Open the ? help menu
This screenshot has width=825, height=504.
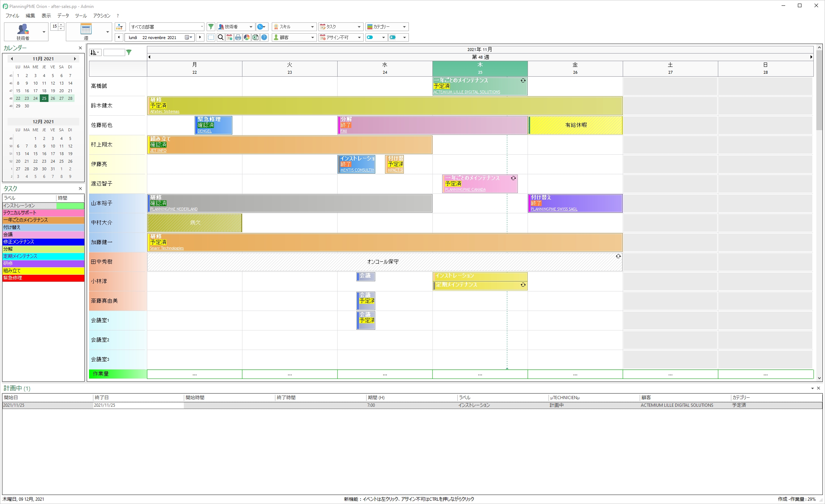[118, 16]
